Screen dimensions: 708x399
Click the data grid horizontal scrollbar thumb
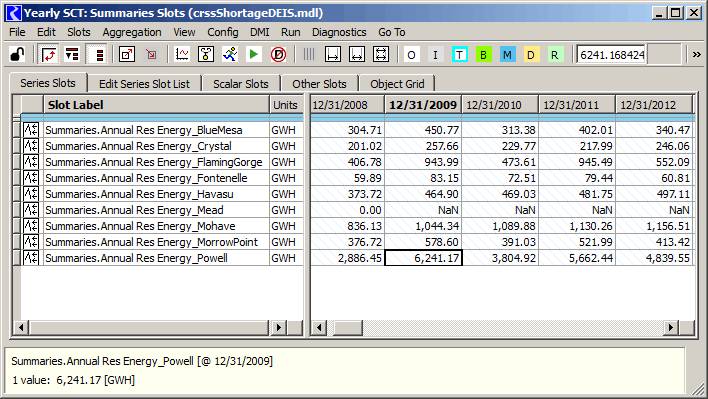coord(348,327)
